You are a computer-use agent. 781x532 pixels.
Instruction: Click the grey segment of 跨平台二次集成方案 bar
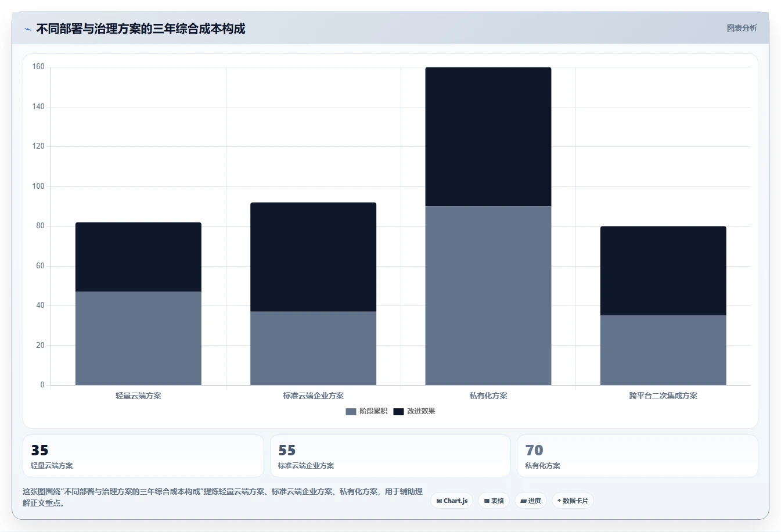pyautogui.click(x=663, y=350)
